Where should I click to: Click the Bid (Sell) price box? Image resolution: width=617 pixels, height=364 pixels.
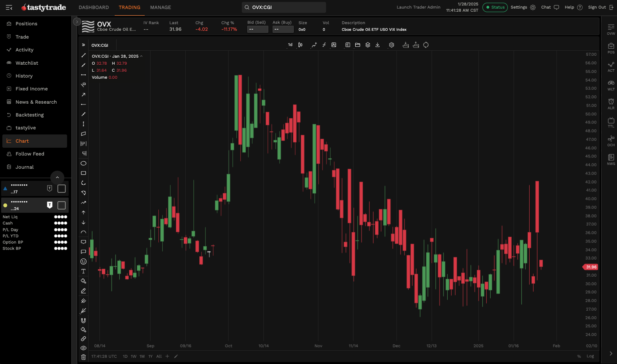pos(258,29)
